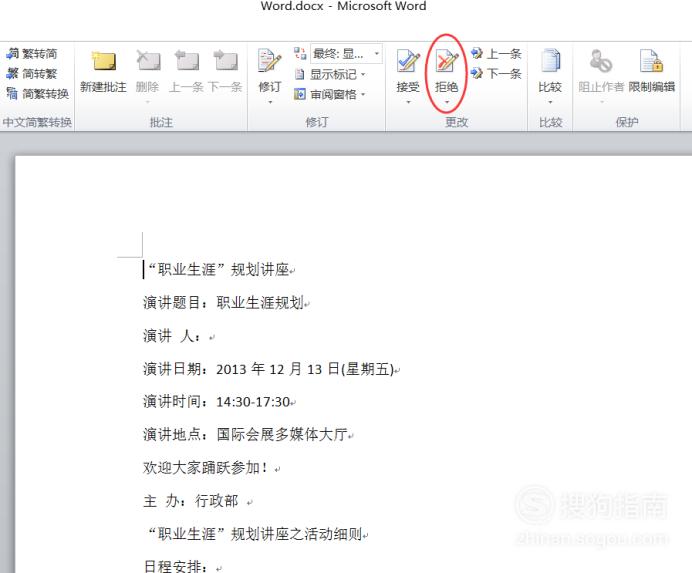
Task: Expand the 比较 dropdown arrow
Action: (x=550, y=102)
